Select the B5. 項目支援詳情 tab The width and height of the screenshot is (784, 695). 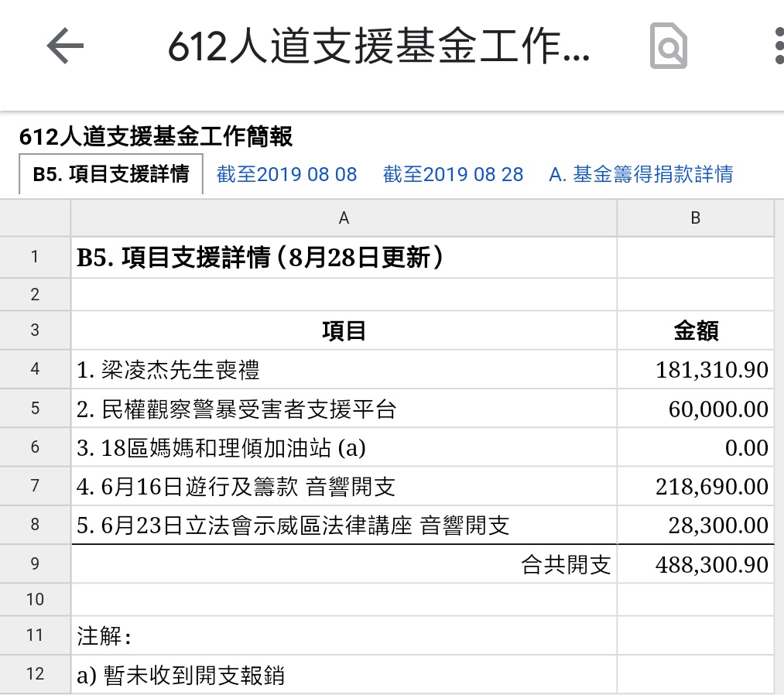point(111,174)
